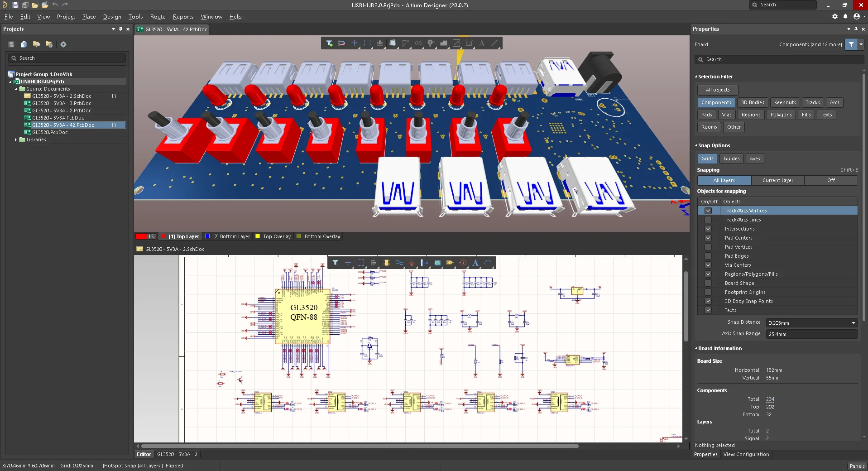Viewport: 868px width, 471px height.
Task: Select the place via icon in PCB toolbar
Action: [431, 43]
